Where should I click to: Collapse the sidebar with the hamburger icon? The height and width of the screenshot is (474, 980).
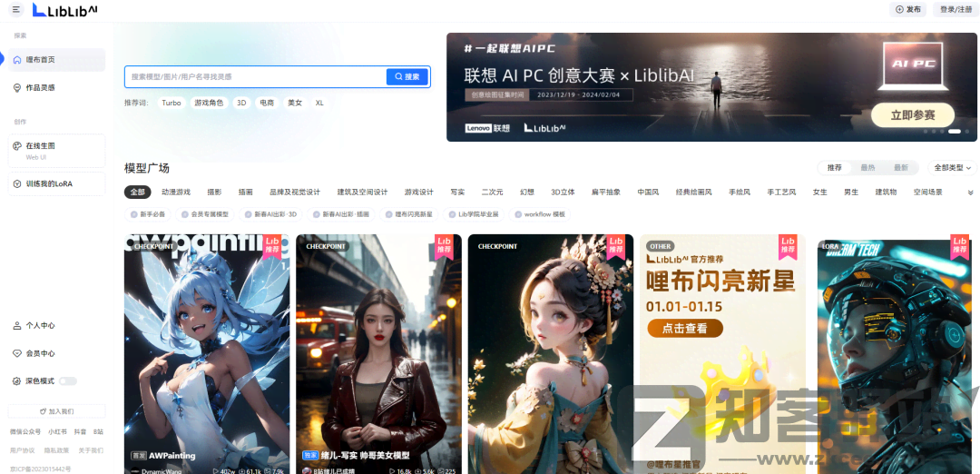(16, 10)
